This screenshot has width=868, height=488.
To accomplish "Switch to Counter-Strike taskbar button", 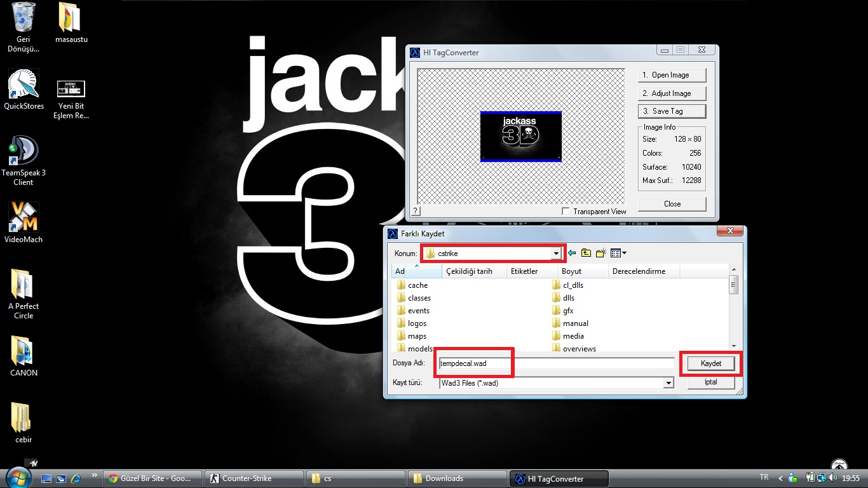I will (254, 478).
